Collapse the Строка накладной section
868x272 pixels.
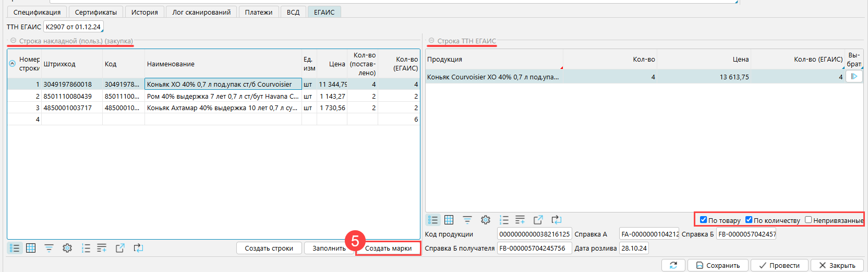14,41
